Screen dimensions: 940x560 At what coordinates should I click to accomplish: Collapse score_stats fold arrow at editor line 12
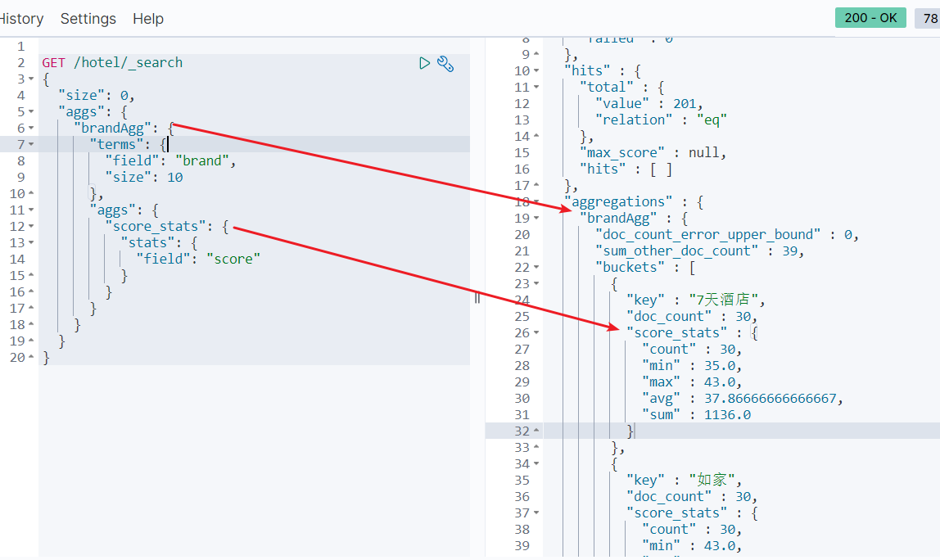pos(31,227)
